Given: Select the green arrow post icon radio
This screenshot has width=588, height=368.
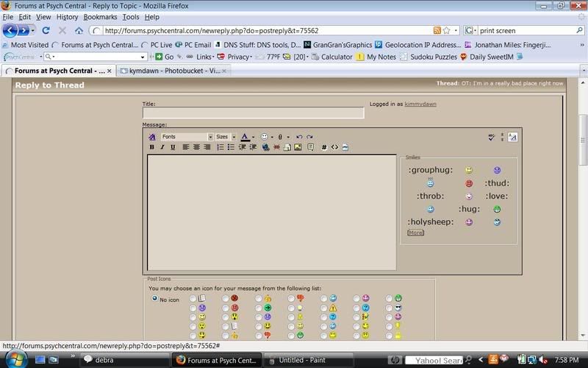Looking at the screenshot, I should point(259,308).
